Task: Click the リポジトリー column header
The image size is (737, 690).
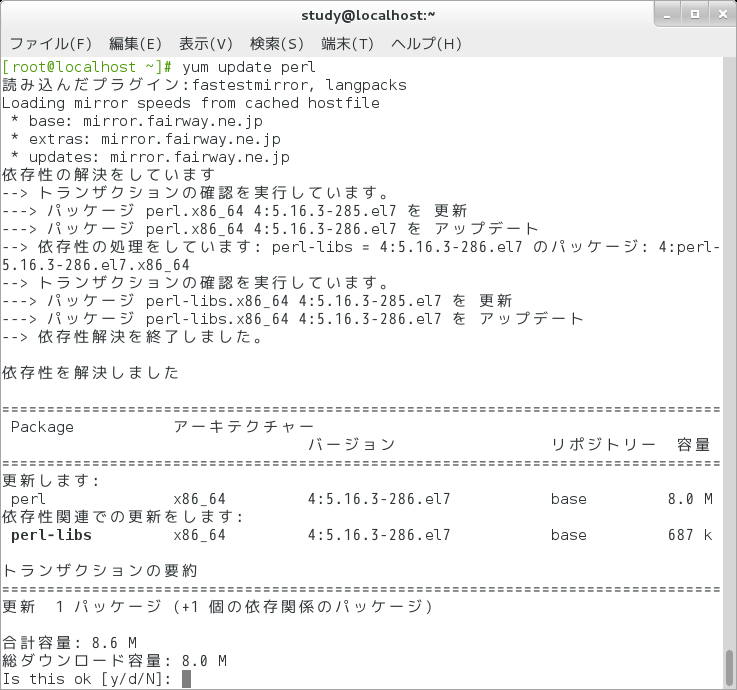Action: (602, 444)
